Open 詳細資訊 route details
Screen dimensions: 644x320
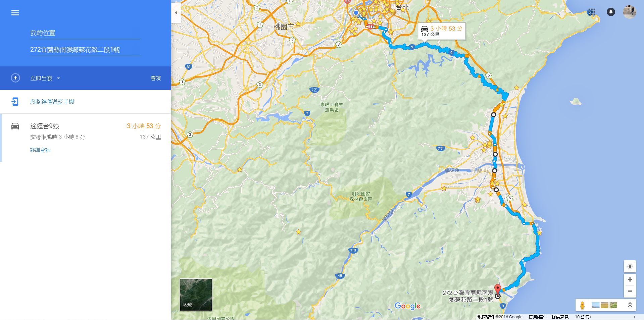point(40,150)
